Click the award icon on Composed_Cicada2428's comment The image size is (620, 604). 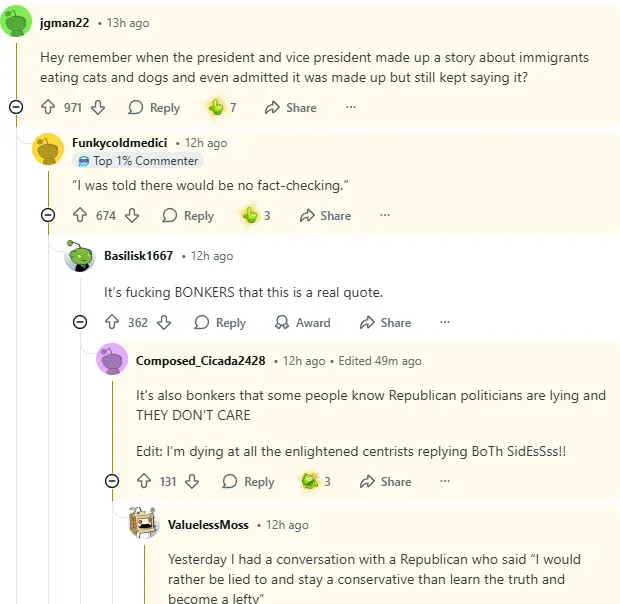click(x=310, y=482)
